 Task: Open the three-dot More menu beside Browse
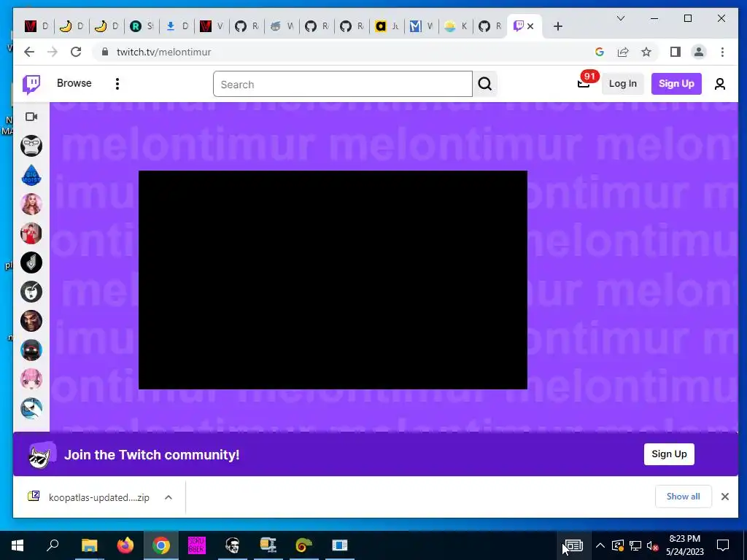pos(117,84)
